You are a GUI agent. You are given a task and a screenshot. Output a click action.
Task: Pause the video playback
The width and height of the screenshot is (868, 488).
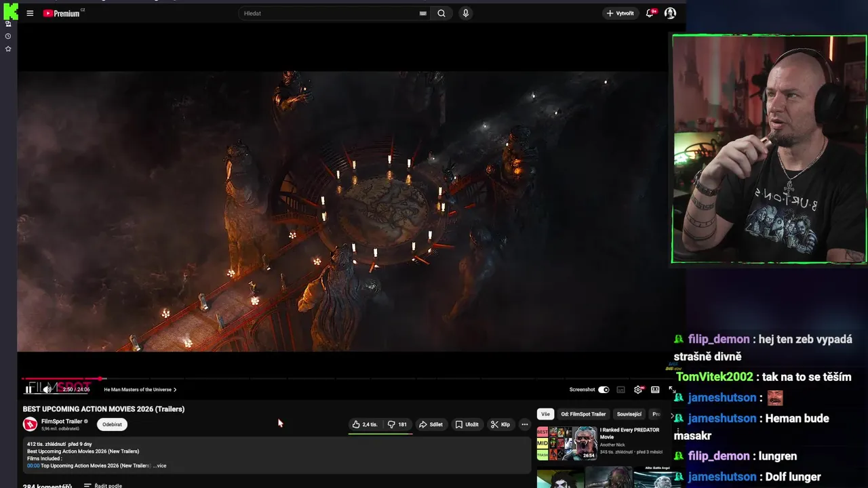[28, 389]
